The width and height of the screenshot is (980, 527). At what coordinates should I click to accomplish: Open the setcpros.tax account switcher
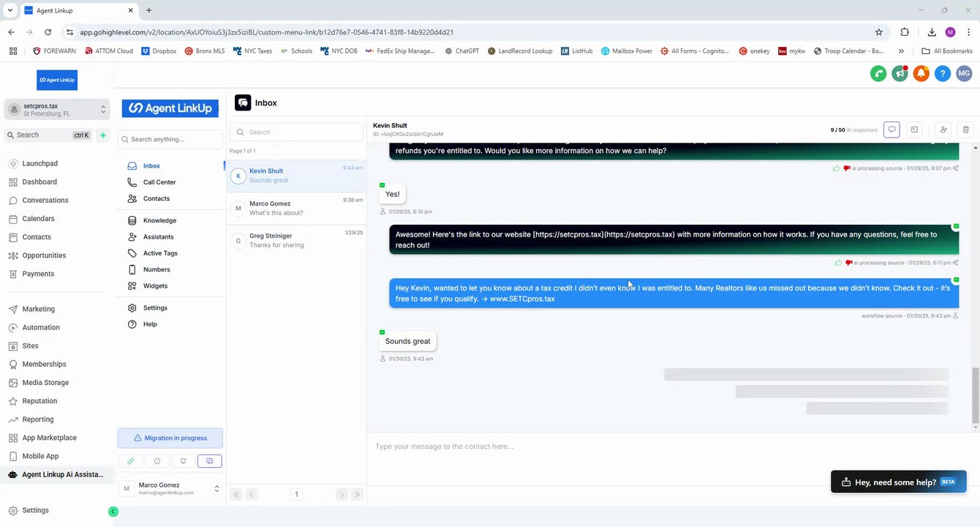57,110
